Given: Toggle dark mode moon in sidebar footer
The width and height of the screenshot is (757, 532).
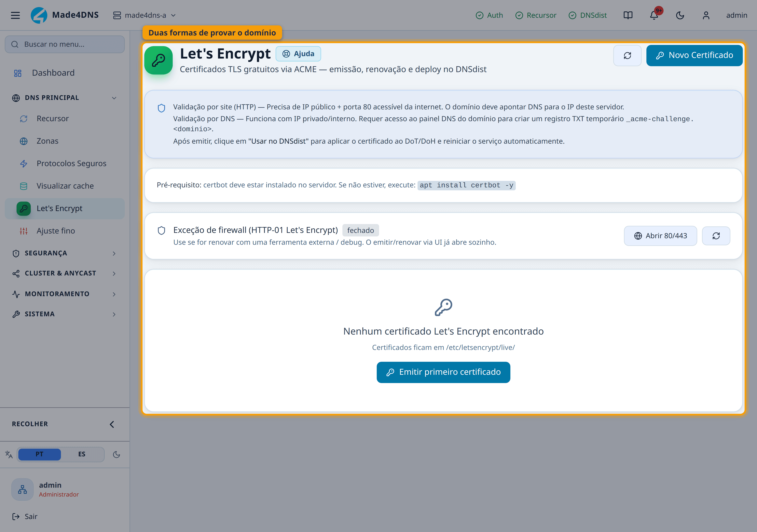Looking at the screenshot, I should 116,455.
